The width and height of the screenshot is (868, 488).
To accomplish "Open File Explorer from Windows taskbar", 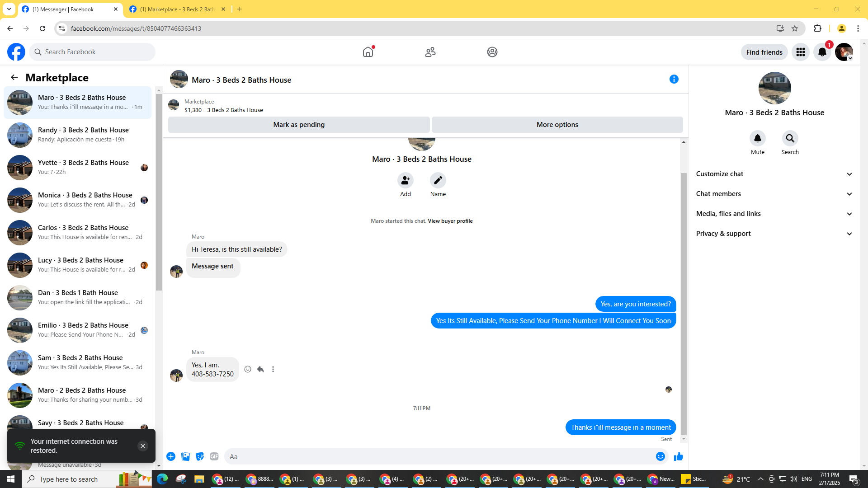I will (x=199, y=479).
